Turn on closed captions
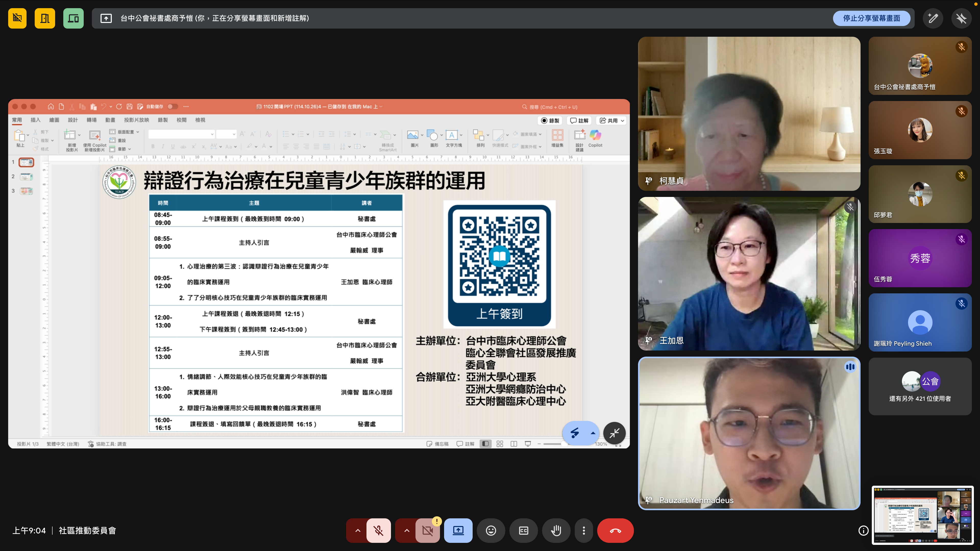The image size is (980, 551). tap(523, 531)
